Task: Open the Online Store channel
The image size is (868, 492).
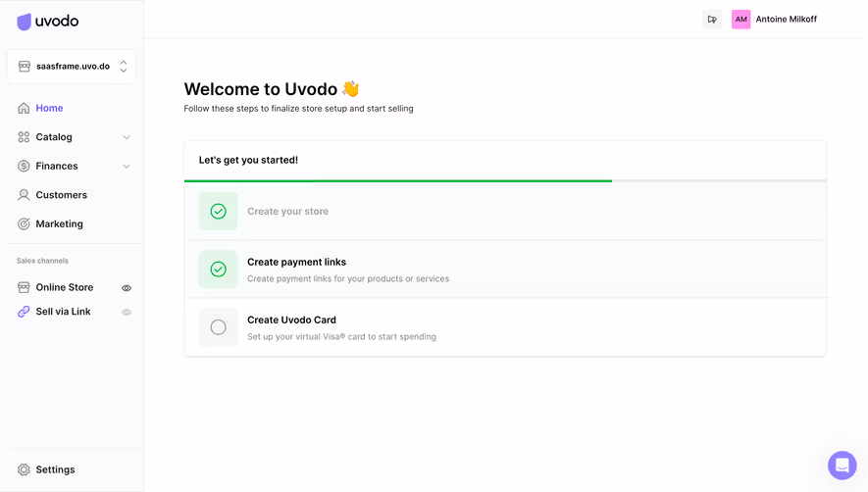Action: pyautogui.click(x=64, y=287)
